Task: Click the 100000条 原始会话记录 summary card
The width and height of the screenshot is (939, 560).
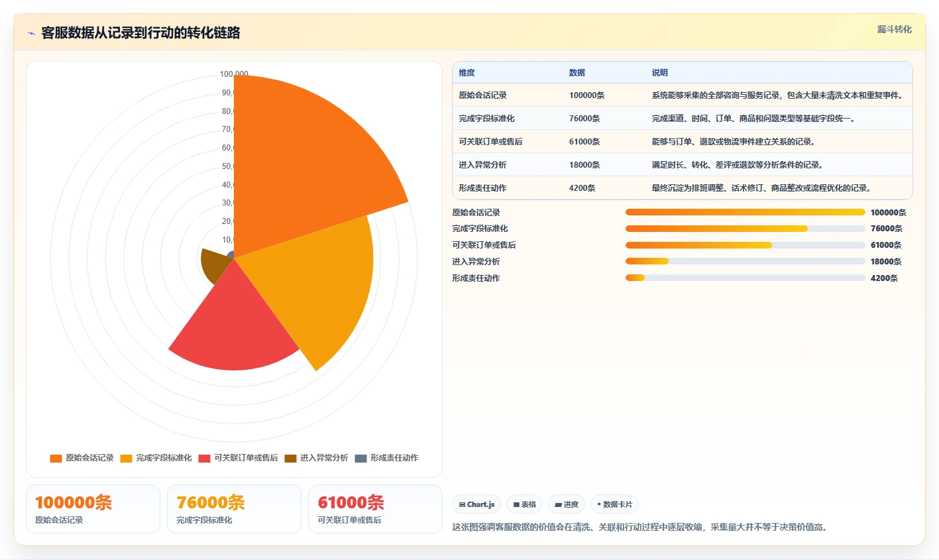Action: [x=93, y=509]
